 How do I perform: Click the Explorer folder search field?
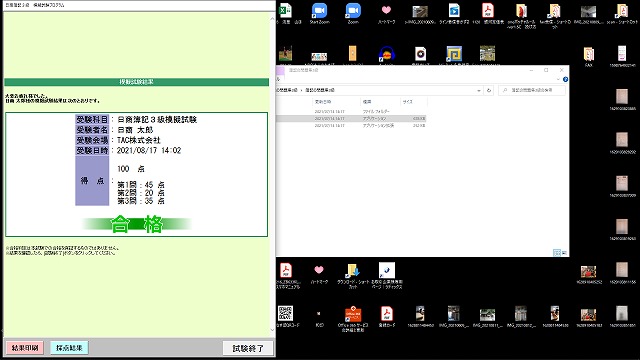[x=532, y=90]
